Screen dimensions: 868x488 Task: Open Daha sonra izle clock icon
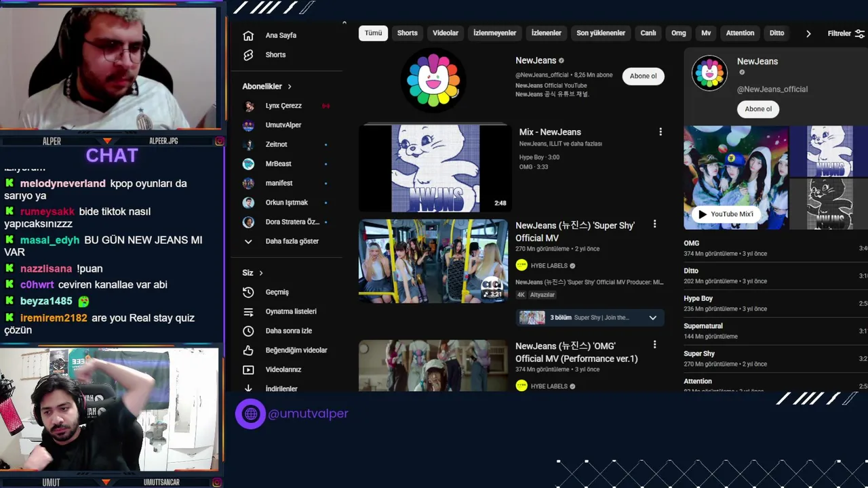tap(248, 331)
